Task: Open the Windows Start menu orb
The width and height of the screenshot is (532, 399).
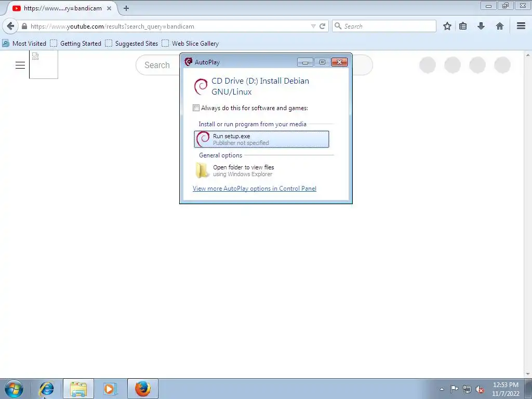Action: 14,389
